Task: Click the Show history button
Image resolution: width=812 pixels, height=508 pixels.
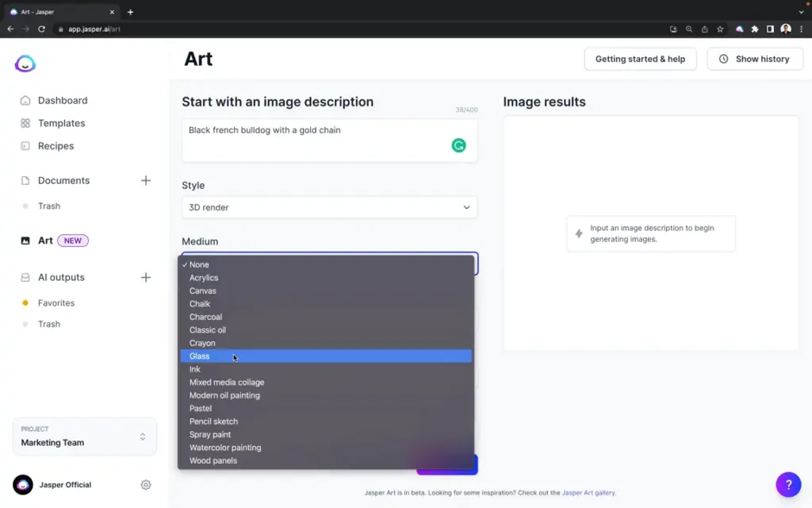Action: [755, 59]
